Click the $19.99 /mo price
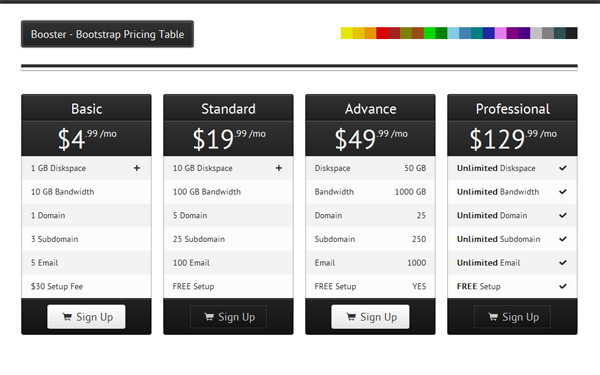The height and width of the screenshot is (375, 600). [x=229, y=139]
